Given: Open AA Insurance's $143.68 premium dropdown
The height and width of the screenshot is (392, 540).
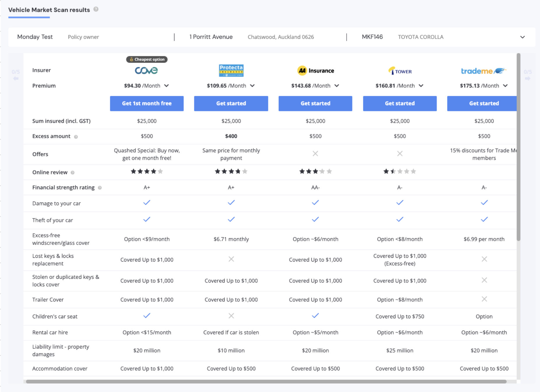Looking at the screenshot, I should click(337, 86).
